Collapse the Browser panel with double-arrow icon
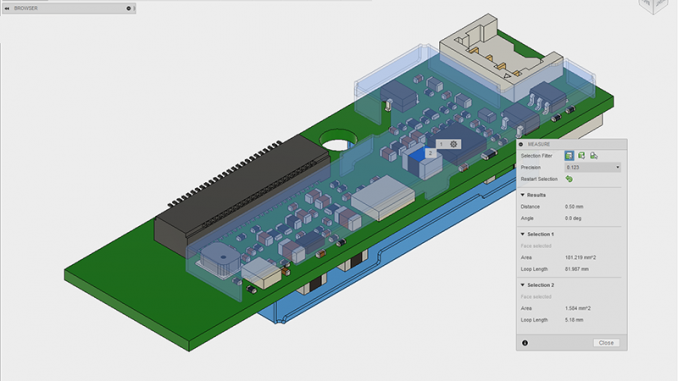Image resolution: width=678 pixels, height=381 pixels. pyautogui.click(x=7, y=8)
